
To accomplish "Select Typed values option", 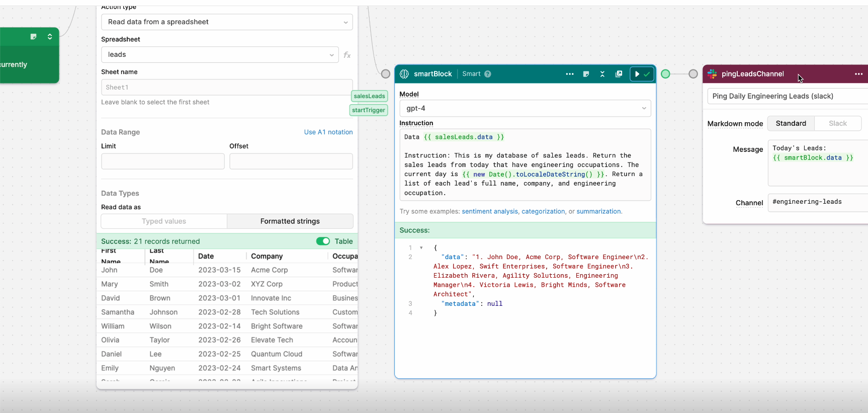I will point(164,221).
